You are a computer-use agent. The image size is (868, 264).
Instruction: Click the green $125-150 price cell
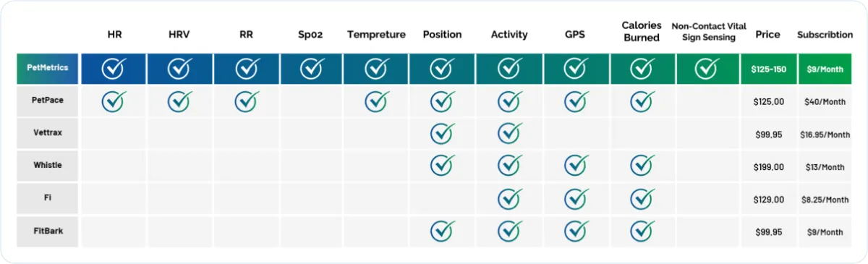click(767, 69)
